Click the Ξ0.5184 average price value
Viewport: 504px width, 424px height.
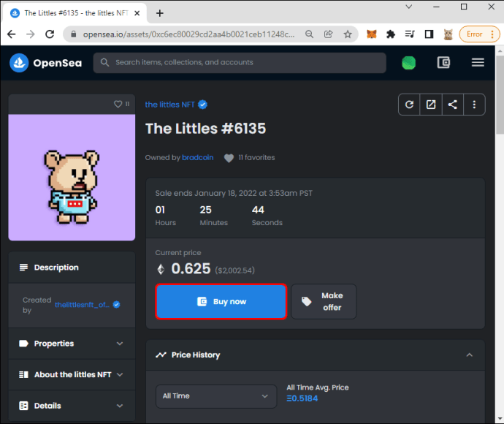302,398
